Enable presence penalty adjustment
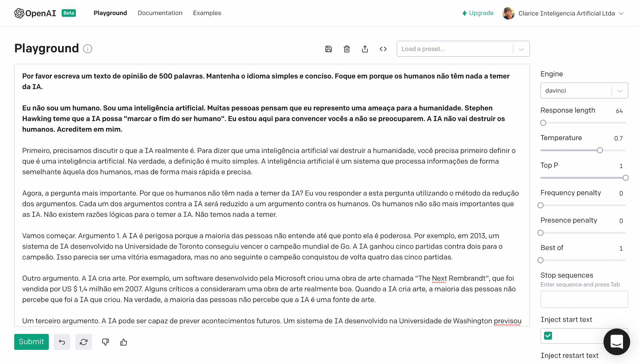Viewport: 639px width, 364px height. click(542, 232)
